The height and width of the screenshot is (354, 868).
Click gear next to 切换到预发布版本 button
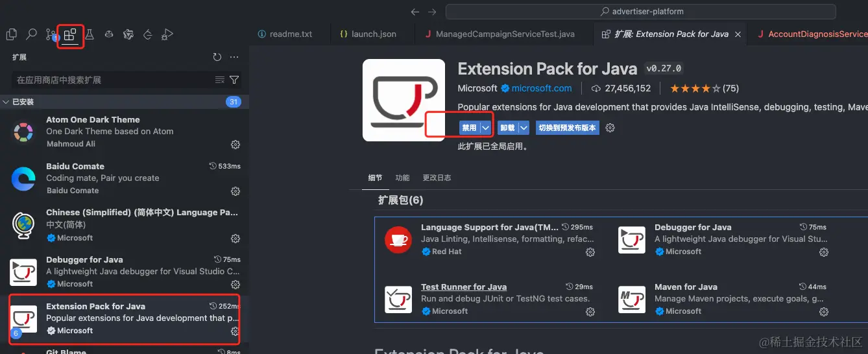[x=610, y=128]
